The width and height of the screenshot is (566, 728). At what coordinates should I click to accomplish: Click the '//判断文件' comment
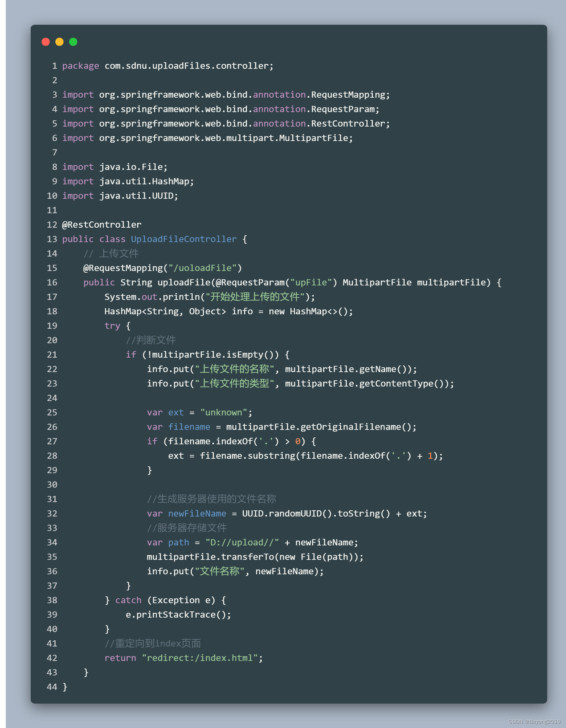pyautogui.click(x=151, y=340)
